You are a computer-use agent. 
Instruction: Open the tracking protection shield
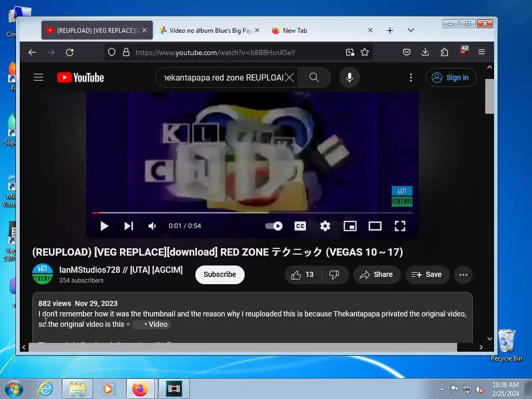(x=112, y=52)
